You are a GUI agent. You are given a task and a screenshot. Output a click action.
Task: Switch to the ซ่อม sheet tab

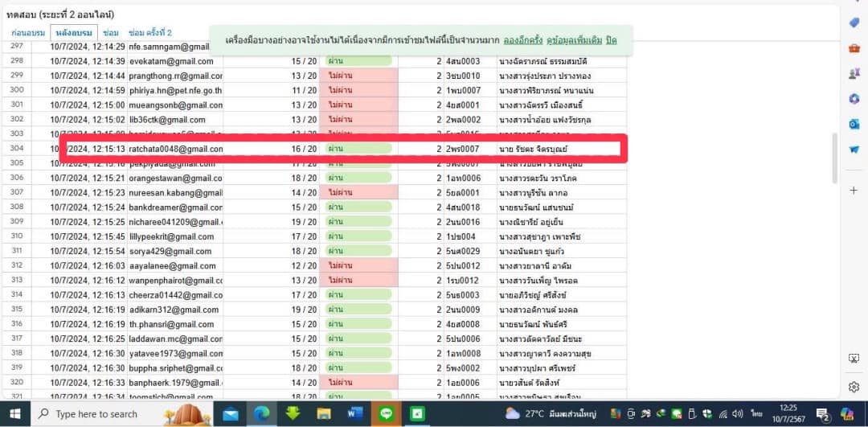[x=112, y=33]
